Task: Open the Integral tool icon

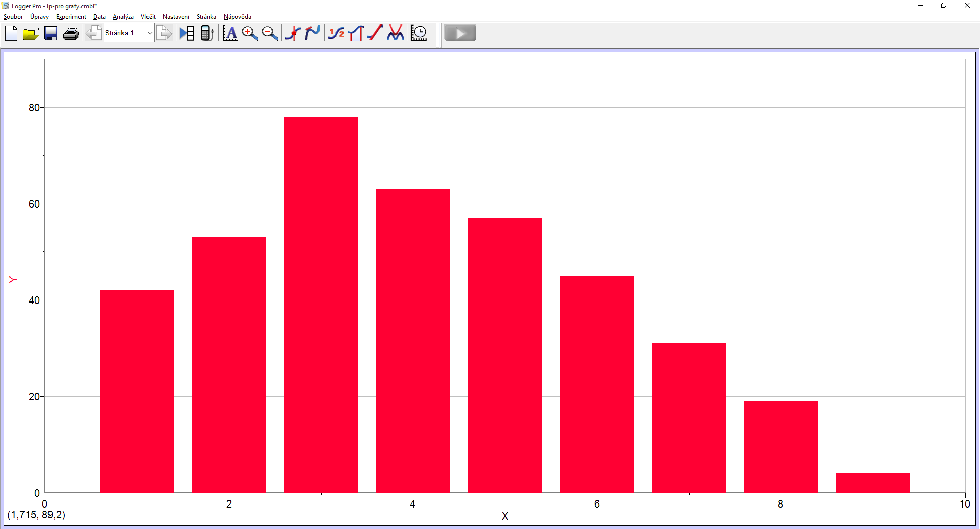Action: pos(356,33)
